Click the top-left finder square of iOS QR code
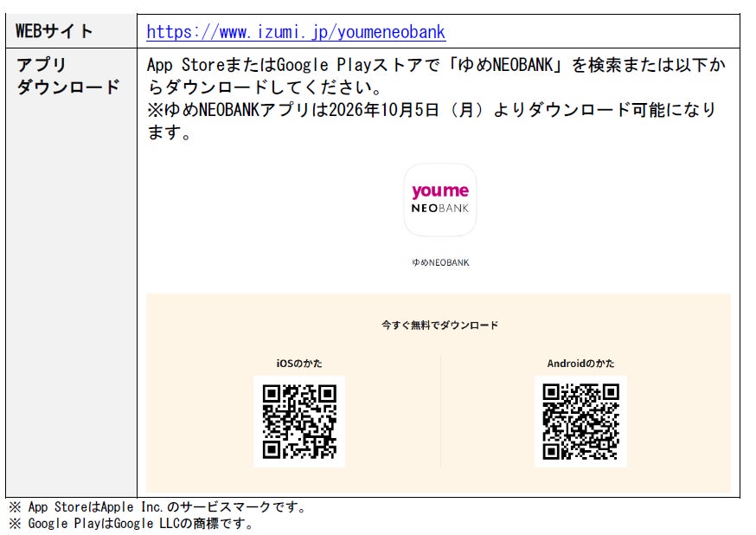This screenshot has height=535, width=756. [x=271, y=393]
